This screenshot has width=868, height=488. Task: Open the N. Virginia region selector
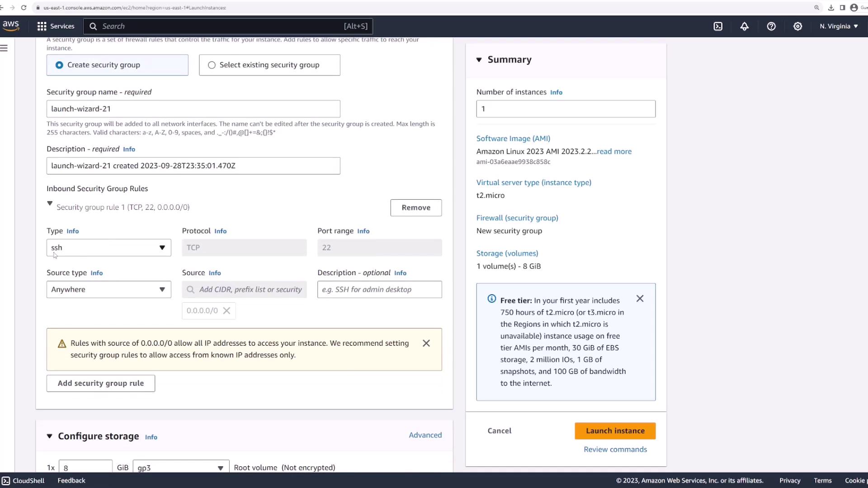(839, 26)
